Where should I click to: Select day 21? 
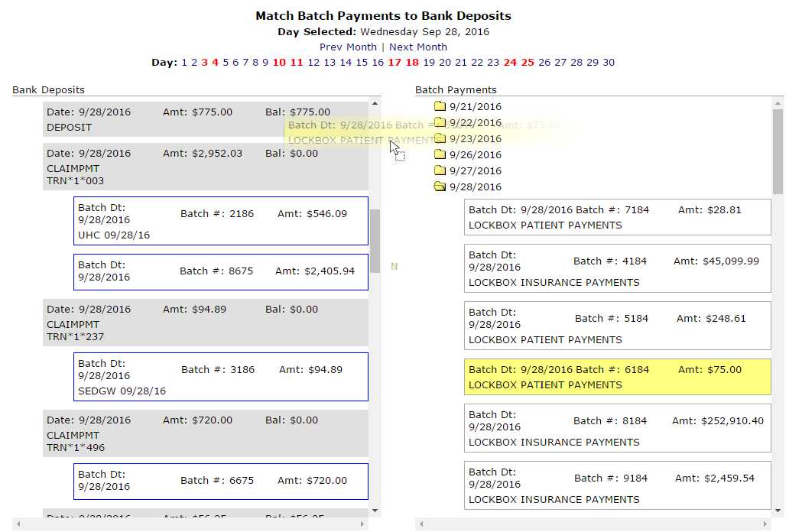pyautogui.click(x=461, y=63)
